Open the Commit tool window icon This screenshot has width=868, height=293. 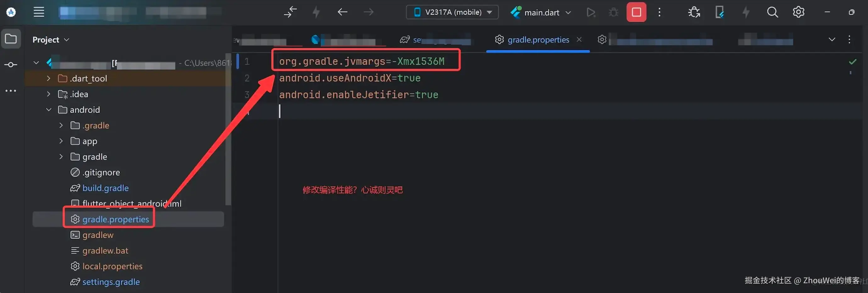tap(11, 65)
